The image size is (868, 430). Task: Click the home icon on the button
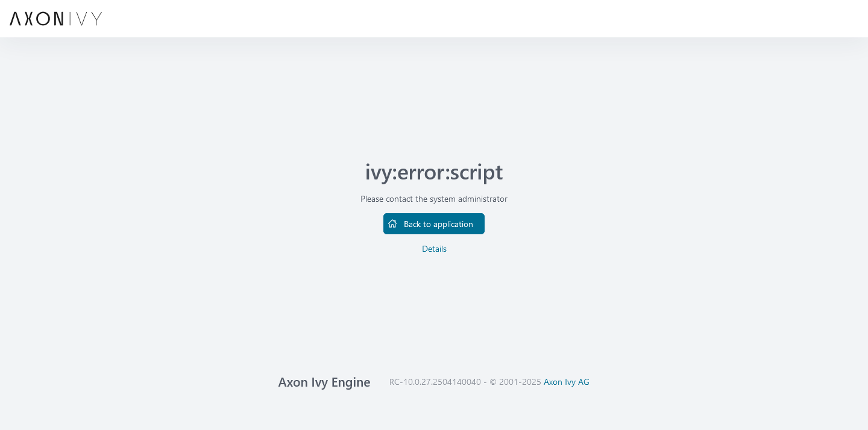[392, 223]
